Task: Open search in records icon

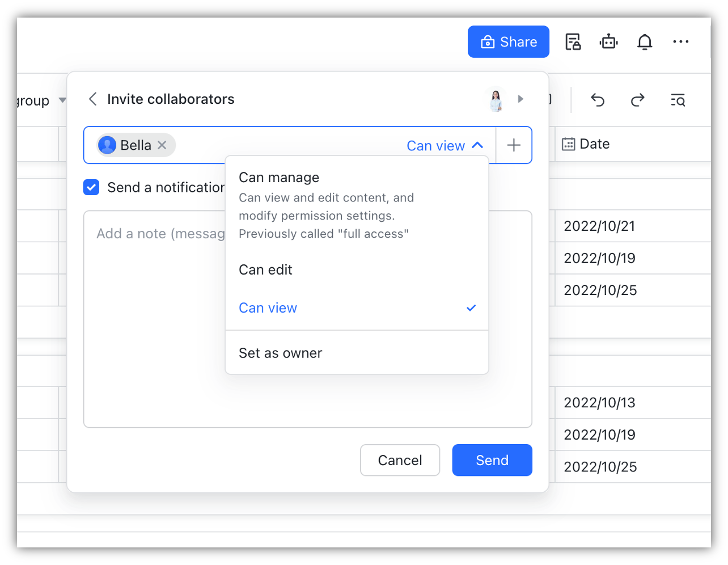Action: tap(678, 100)
